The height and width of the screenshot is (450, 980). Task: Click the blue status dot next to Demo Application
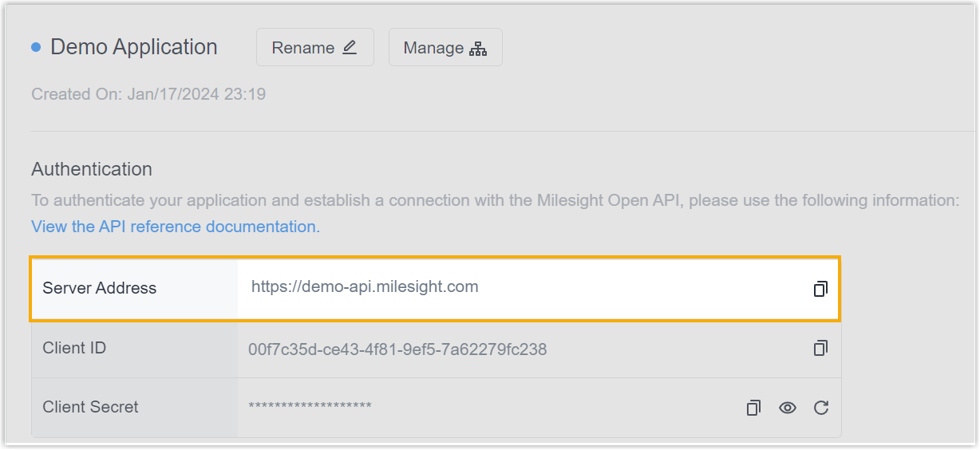(x=36, y=47)
